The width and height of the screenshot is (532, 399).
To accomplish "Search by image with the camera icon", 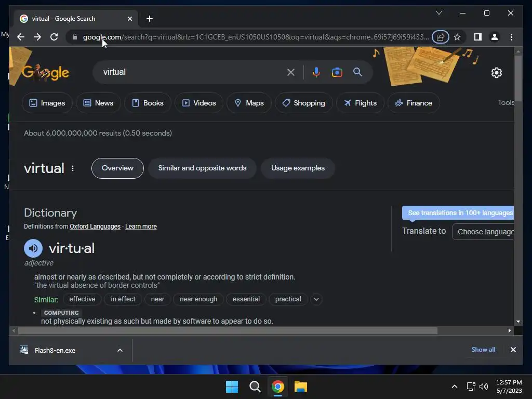I will pos(337,72).
